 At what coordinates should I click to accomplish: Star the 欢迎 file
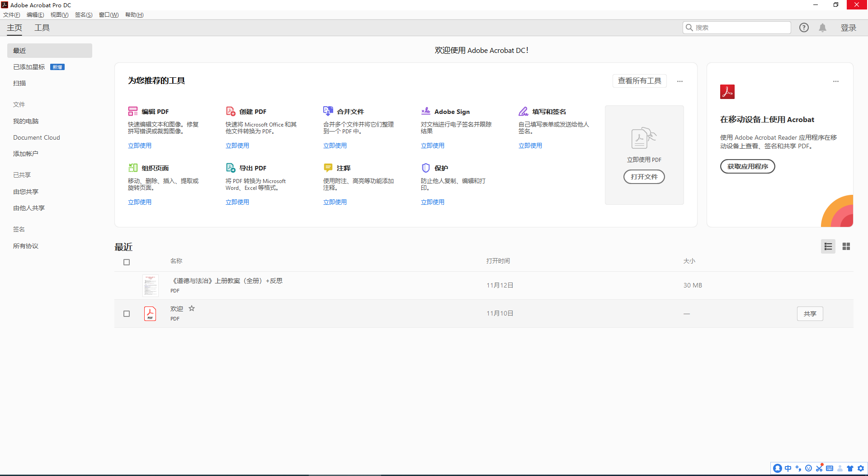click(192, 308)
